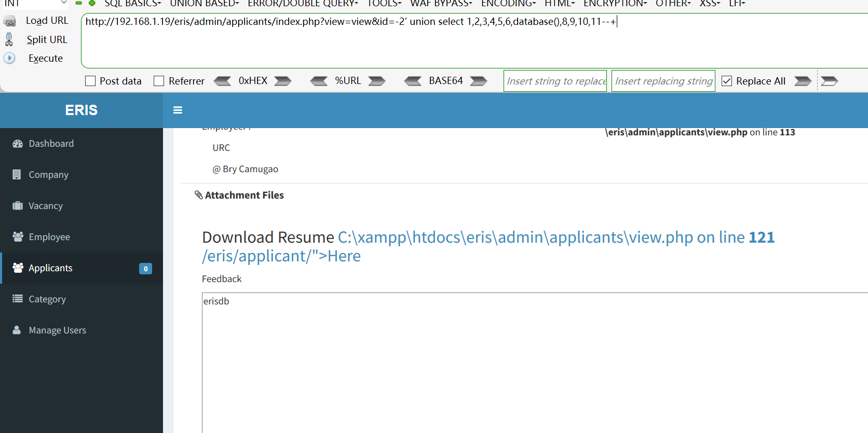Viewport: 868px width, 433px height.
Task: Click the ERIS logo link
Action: [x=82, y=110]
